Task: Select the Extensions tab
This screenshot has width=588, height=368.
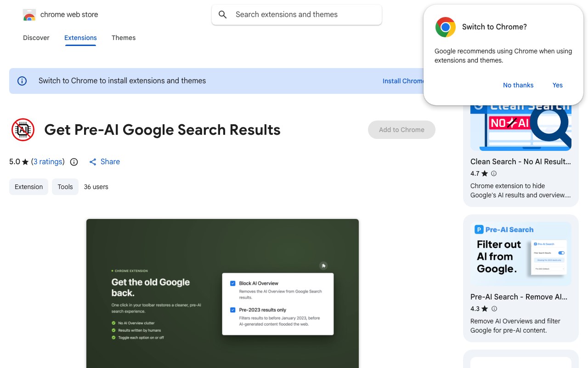Action: point(80,38)
